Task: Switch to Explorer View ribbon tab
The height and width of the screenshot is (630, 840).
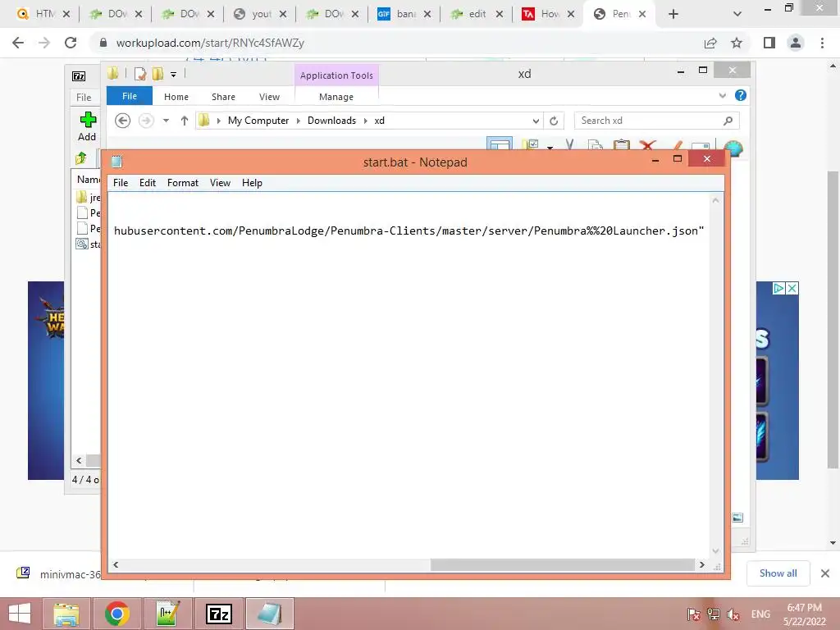Action: click(x=269, y=97)
